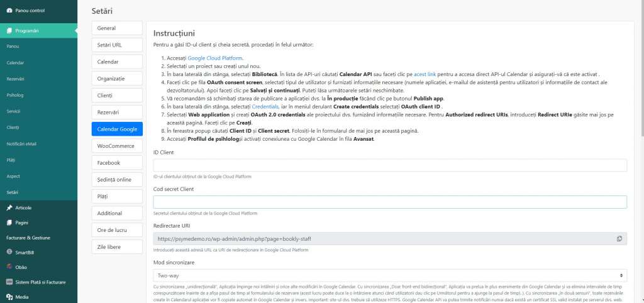Viewport: 644px width, 303px height.
Task: Click the Articole pin icon
Action: pos(9,207)
